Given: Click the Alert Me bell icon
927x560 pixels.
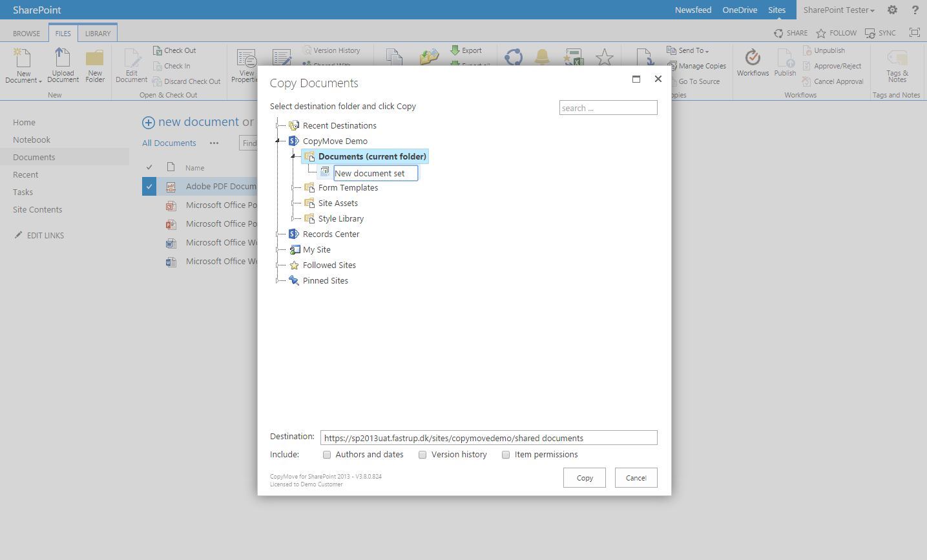Looking at the screenshot, I should (543, 57).
